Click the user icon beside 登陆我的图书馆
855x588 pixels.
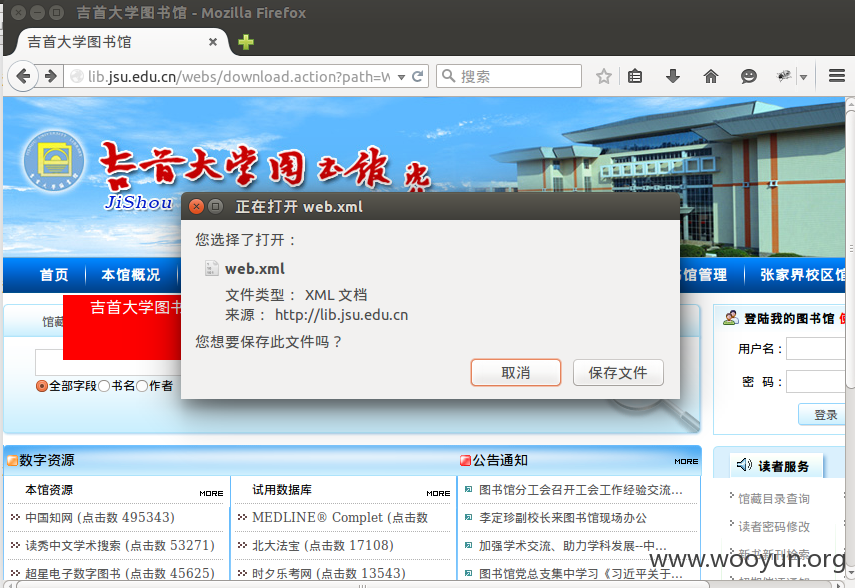tap(731, 317)
